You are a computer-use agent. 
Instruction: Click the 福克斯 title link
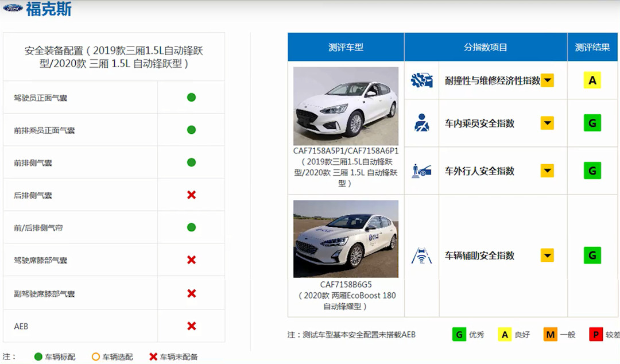pyautogui.click(x=49, y=9)
